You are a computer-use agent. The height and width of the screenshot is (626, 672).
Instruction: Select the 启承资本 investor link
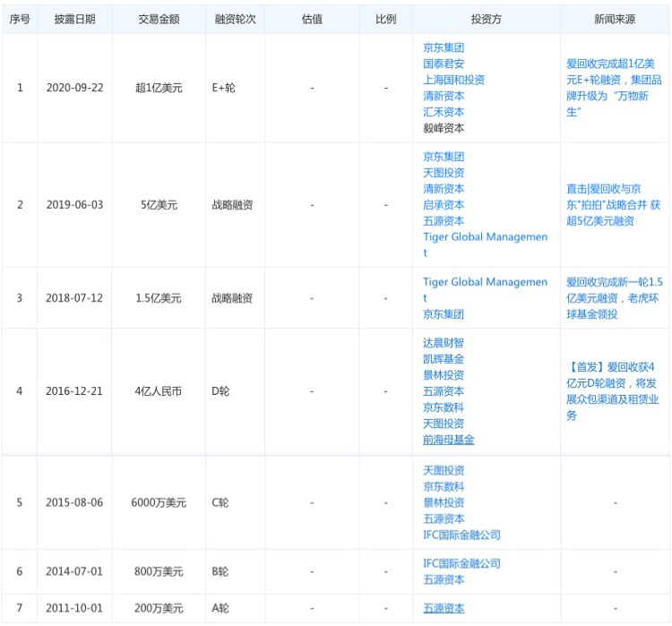[x=444, y=205]
